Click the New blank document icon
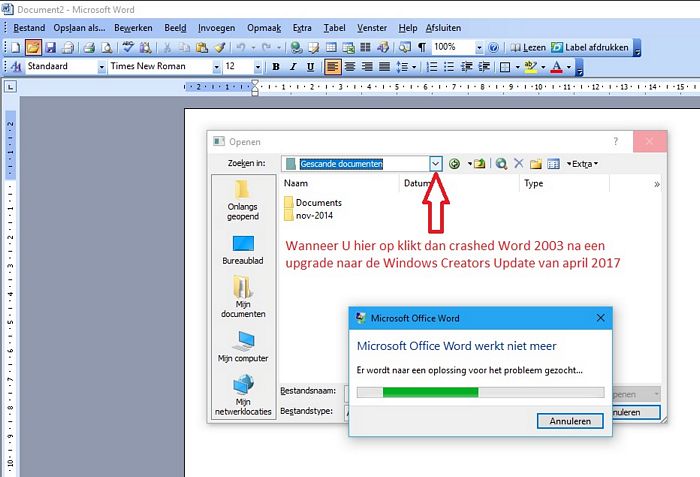This screenshot has width=700, height=477. 15,47
